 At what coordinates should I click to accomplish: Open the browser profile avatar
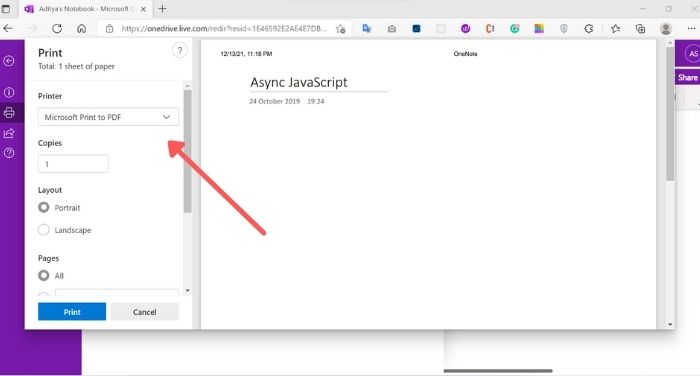coord(666,29)
